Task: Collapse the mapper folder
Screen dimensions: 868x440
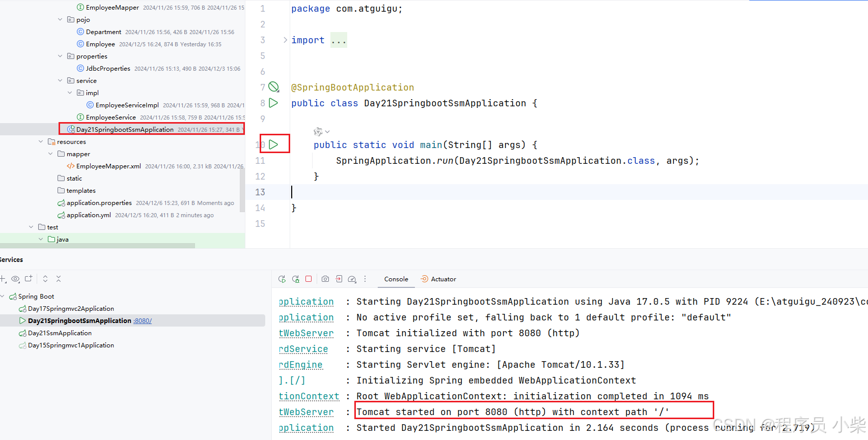Action: point(50,154)
